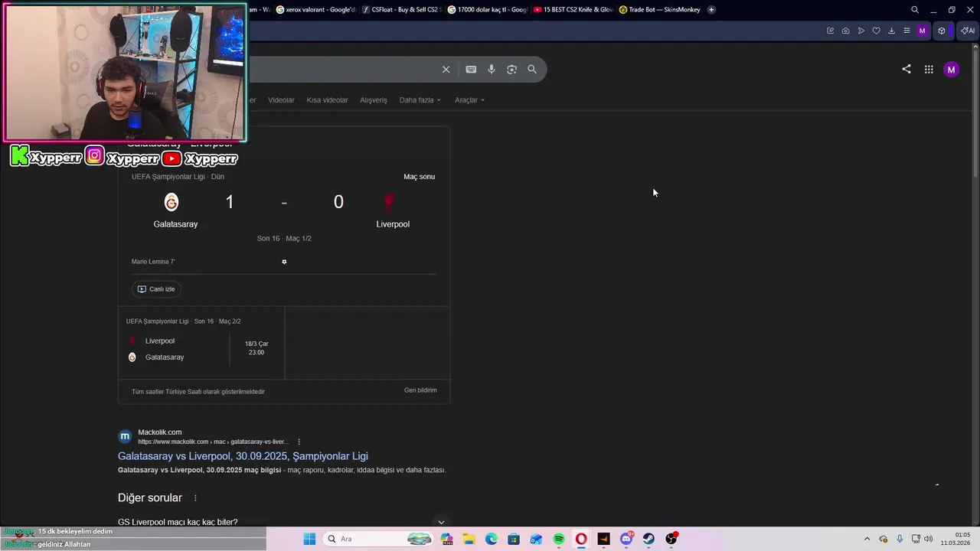Image resolution: width=980 pixels, height=551 pixels.
Task: Switch to Trade Bot SkinsMonkey tab
Action: [659, 10]
